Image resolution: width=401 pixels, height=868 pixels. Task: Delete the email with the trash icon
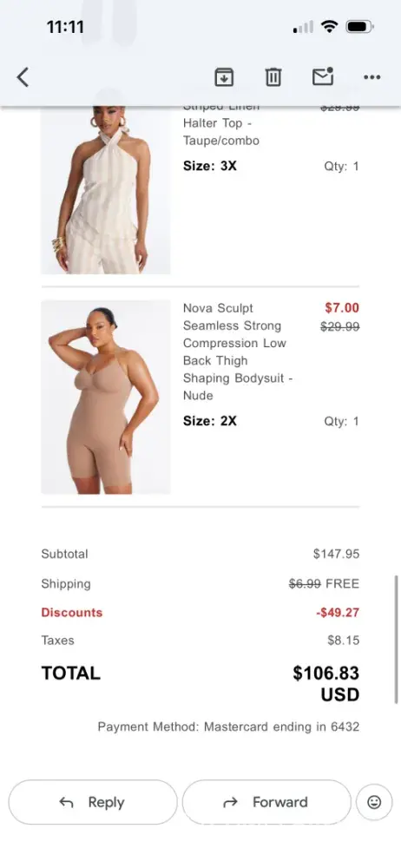tap(273, 77)
